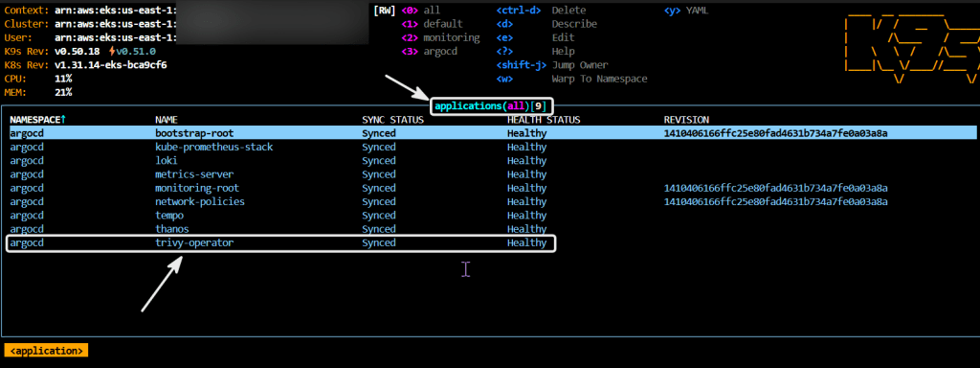The image size is (980, 368).
Task: Click the Synced status of metrics-server
Action: [379, 174]
